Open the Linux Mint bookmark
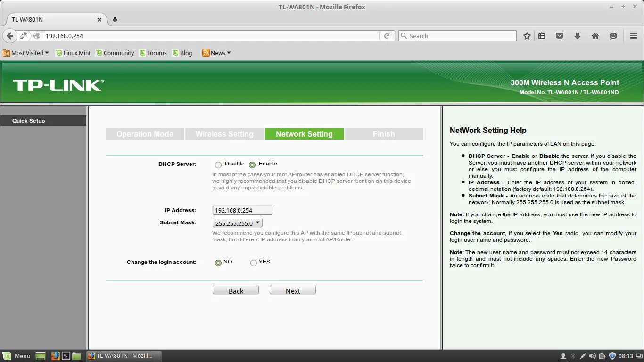This screenshot has width=644, height=362. point(73,53)
